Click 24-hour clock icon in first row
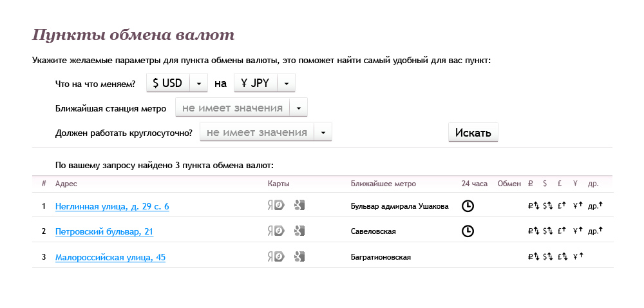The height and width of the screenshot is (308, 644). [468, 206]
